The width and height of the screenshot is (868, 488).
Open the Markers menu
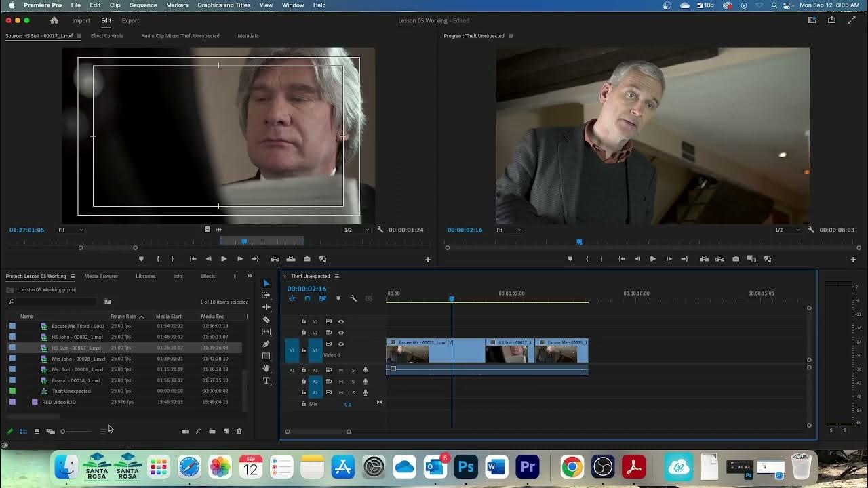[x=177, y=5]
